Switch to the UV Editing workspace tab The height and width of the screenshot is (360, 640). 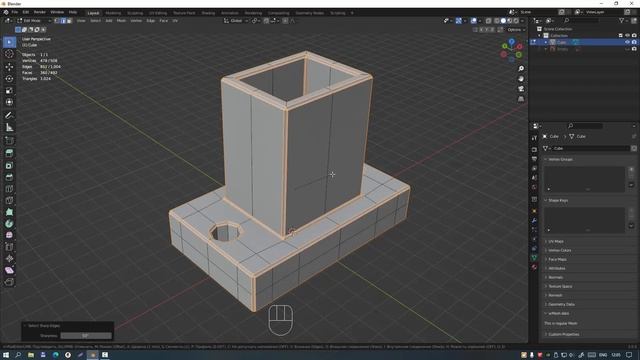pos(158,13)
